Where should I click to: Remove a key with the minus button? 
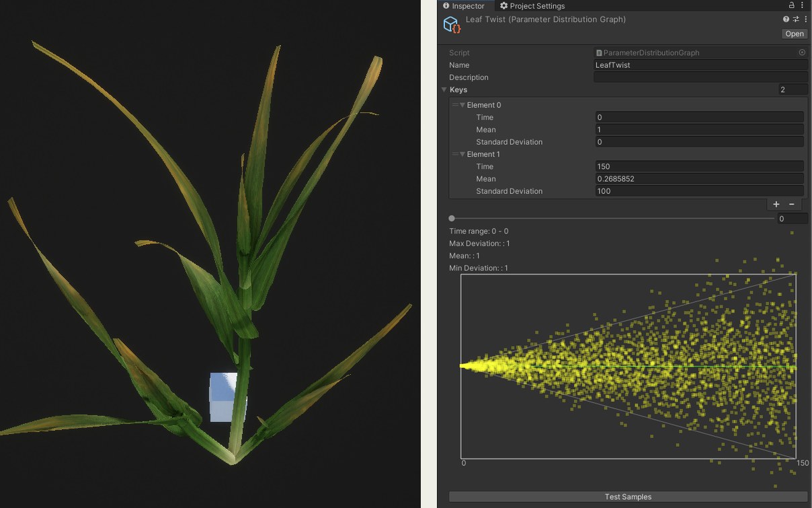792,204
